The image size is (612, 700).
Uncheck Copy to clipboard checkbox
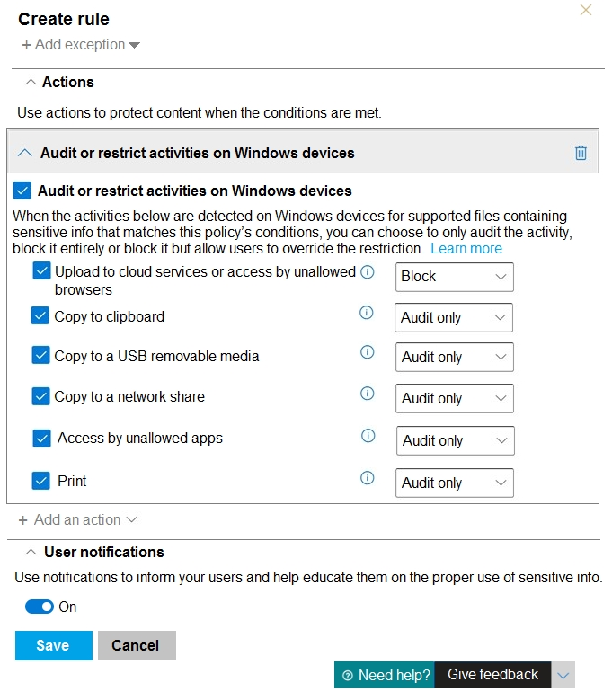coord(40,315)
